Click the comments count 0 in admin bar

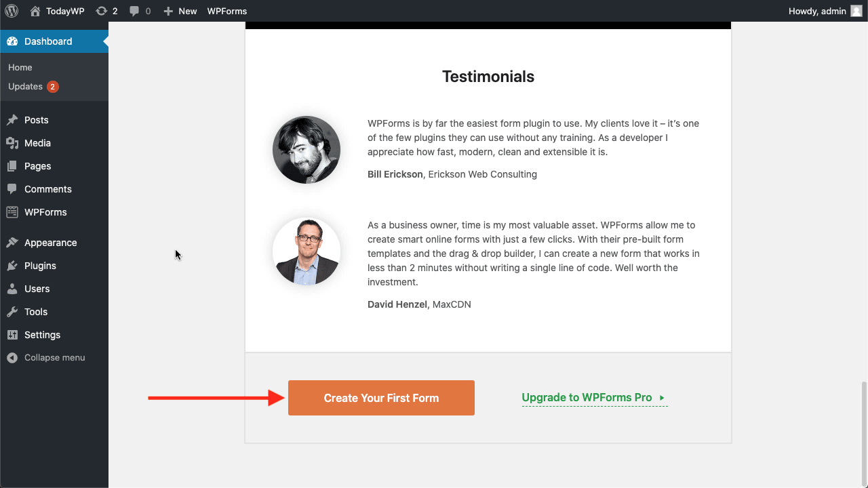[148, 11]
